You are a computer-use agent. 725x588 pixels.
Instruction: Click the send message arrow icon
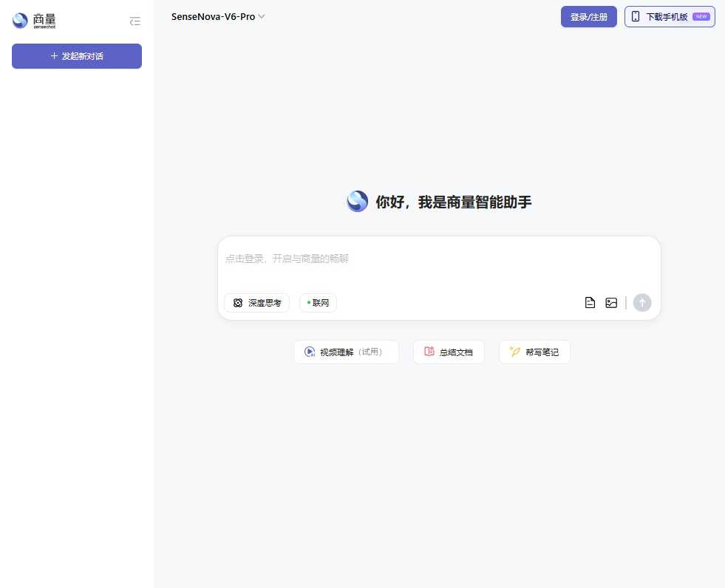(641, 302)
